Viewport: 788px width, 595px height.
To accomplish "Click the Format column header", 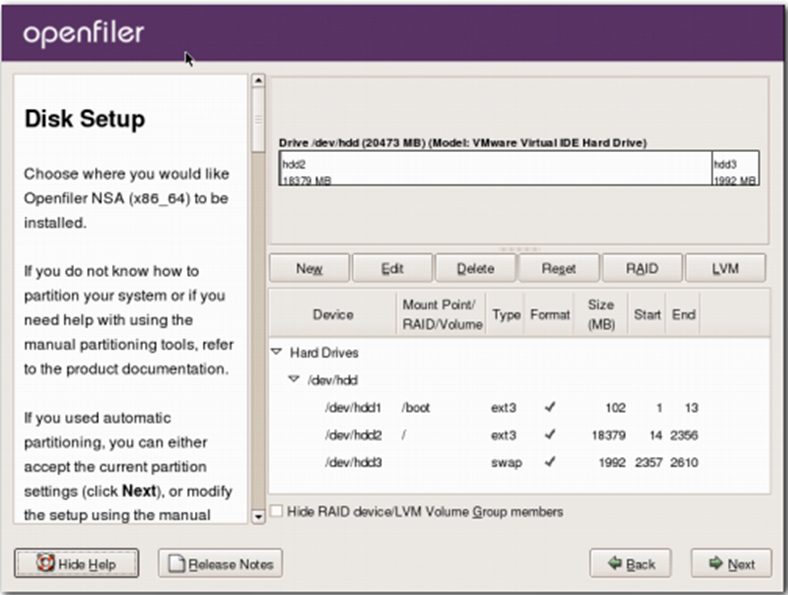I will click(x=550, y=315).
